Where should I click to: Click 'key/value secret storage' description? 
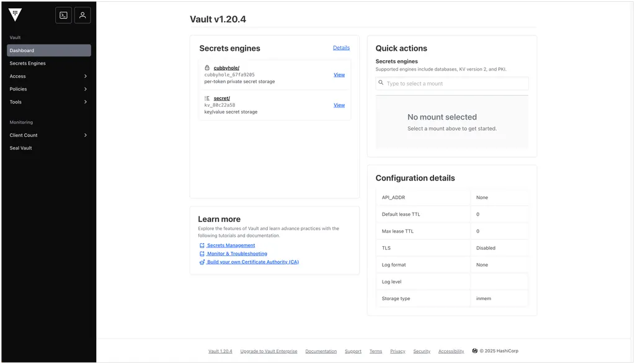(231, 112)
